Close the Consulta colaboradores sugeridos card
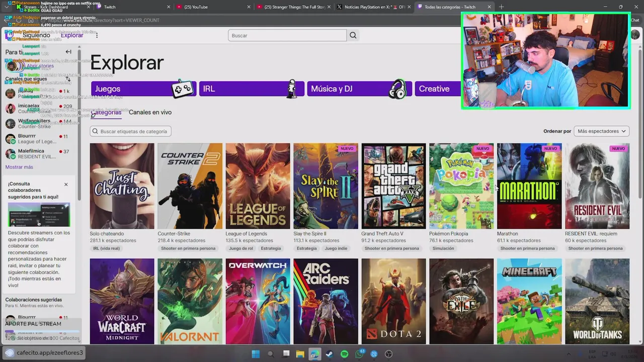The width and height of the screenshot is (644, 362). [x=66, y=185]
